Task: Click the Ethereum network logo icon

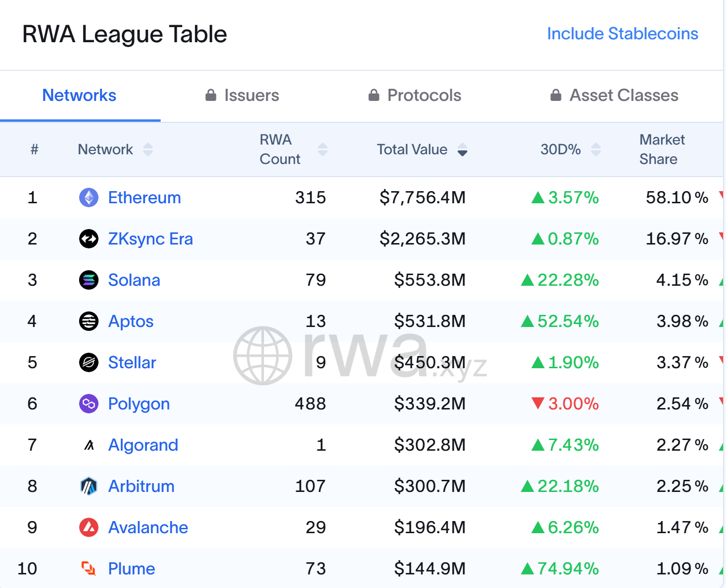Action: [89, 197]
